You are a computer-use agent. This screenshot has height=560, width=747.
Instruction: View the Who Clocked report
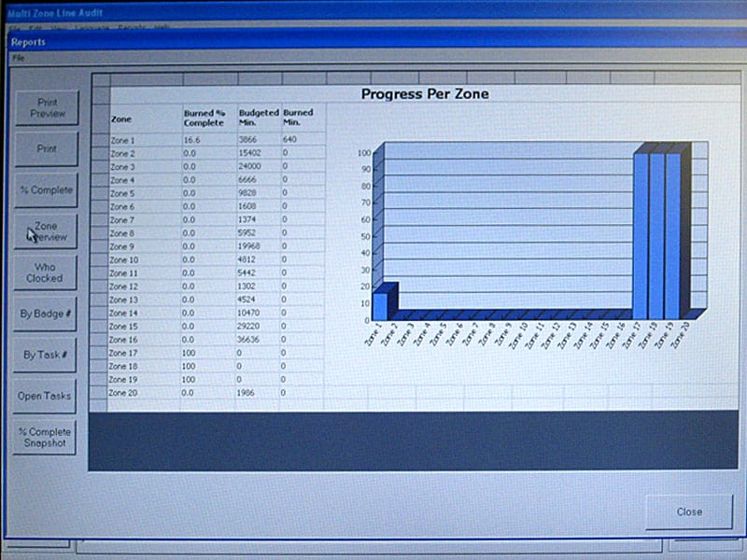(45, 273)
